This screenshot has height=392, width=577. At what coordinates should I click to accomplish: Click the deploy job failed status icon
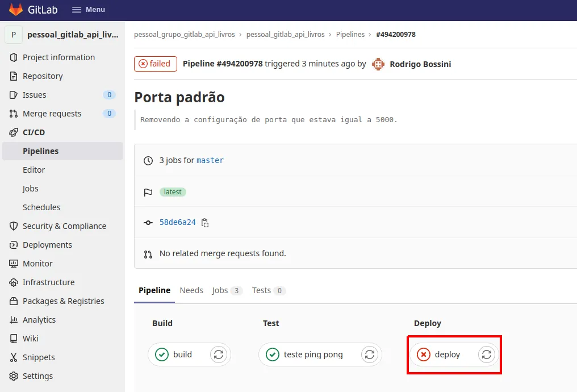(x=424, y=355)
